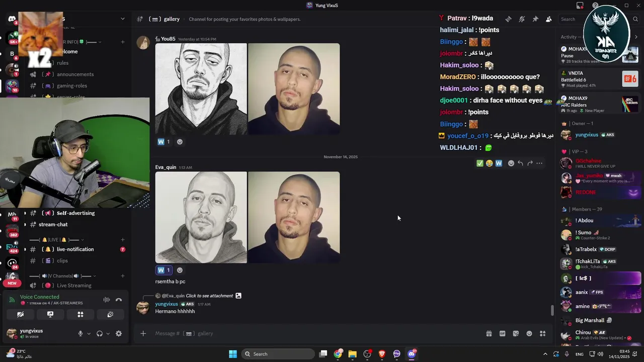Disconnect from the voice channel

(119, 300)
